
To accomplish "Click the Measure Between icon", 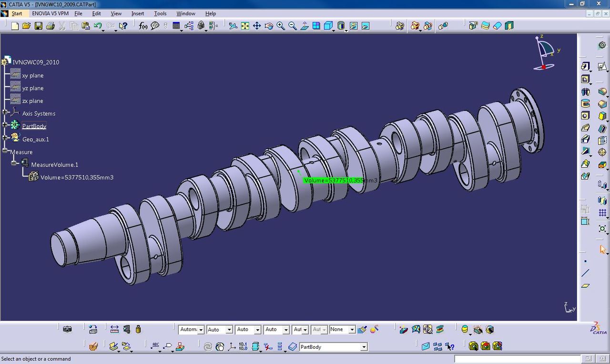I will pos(114,329).
